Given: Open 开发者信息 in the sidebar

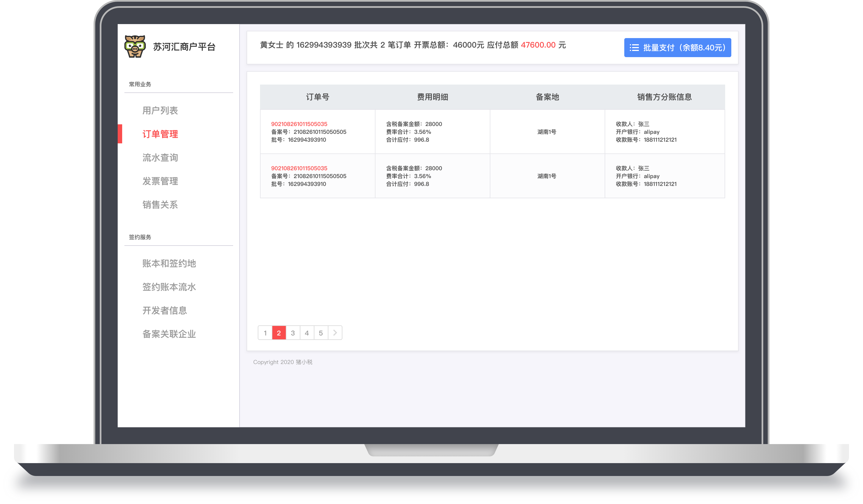Looking at the screenshot, I should coord(164,310).
